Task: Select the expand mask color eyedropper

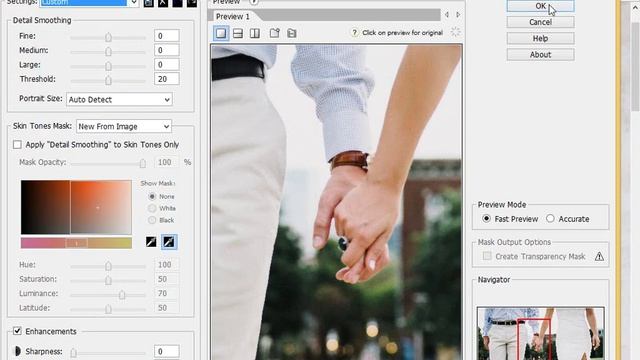Action: click(169, 242)
